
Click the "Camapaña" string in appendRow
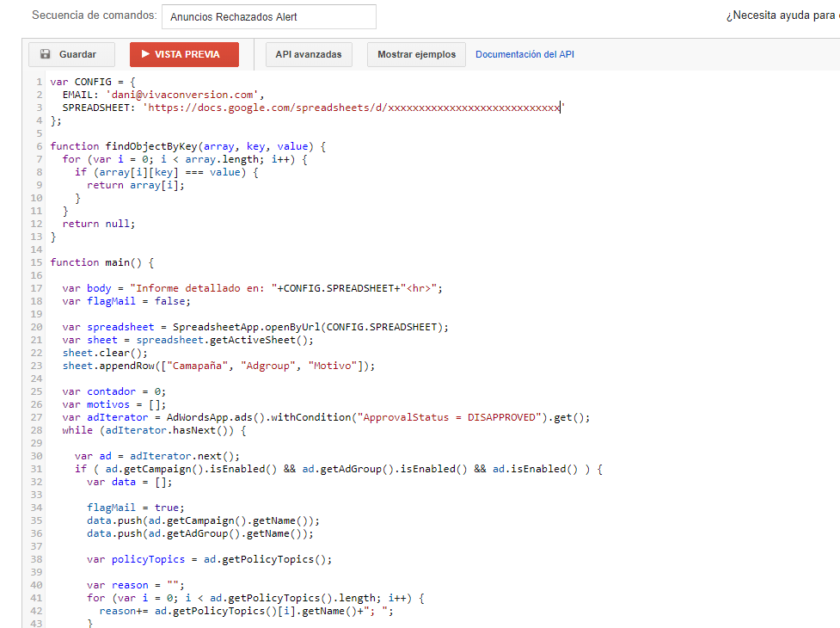[x=200, y=366]
